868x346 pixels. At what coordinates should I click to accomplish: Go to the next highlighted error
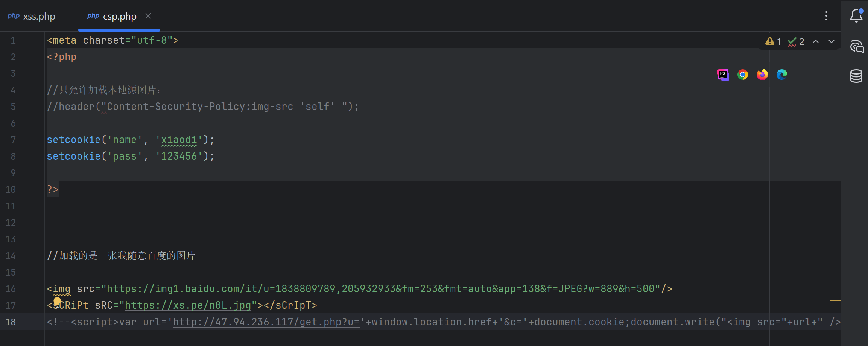[x=832, y=41]
